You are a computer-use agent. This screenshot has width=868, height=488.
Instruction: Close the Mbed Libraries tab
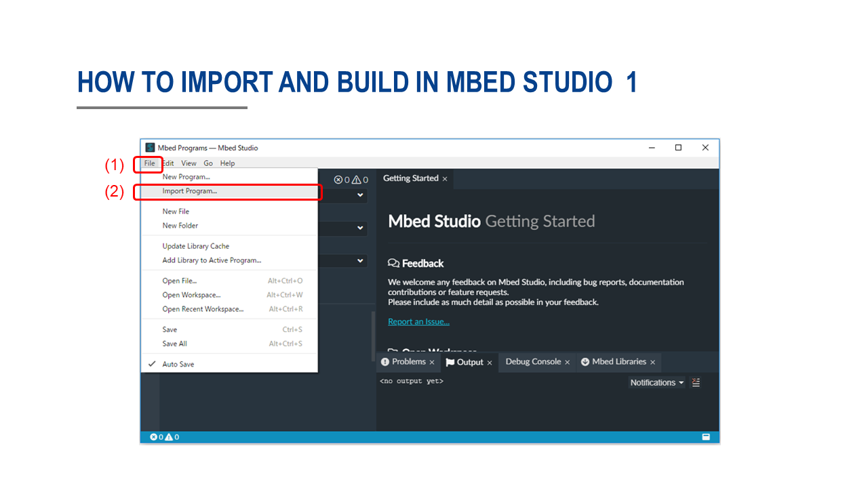click(x=653, y=363)
